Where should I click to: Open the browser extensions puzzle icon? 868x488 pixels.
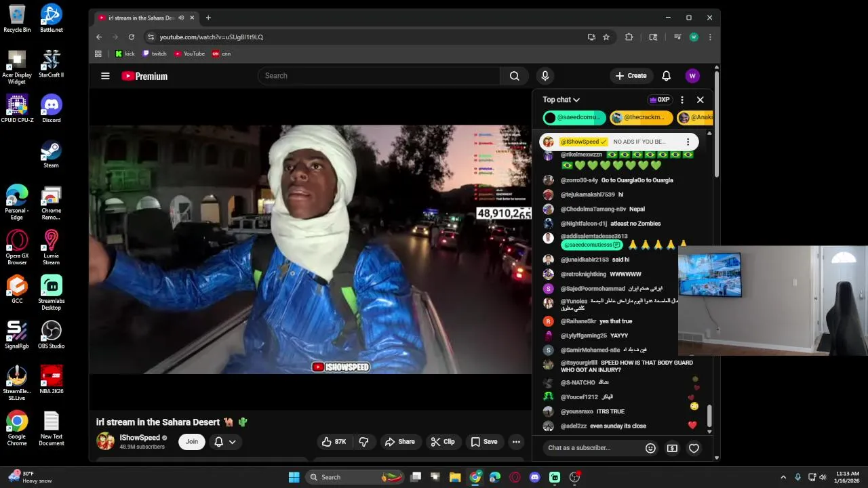click(x=629, y=37)
